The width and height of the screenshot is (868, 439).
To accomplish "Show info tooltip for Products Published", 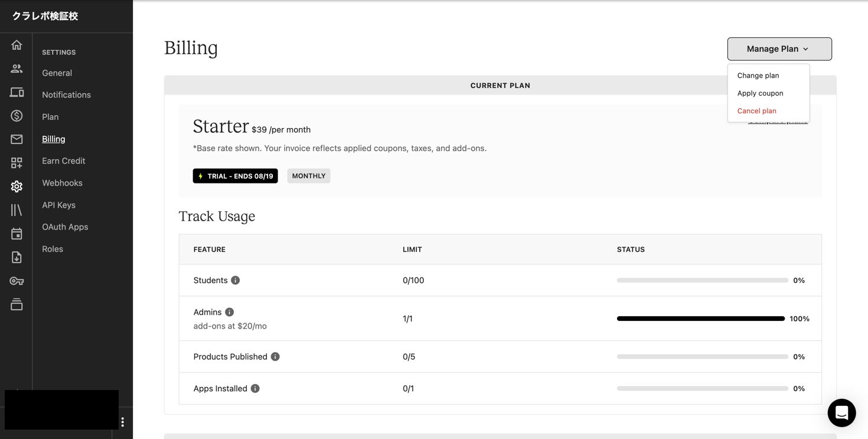I will (x=275, y=356).
